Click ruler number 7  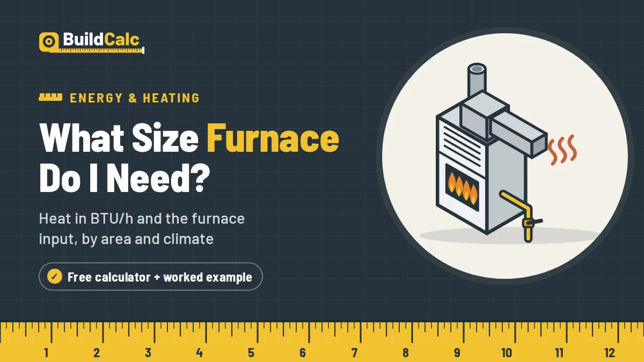(x=354, y=353)
